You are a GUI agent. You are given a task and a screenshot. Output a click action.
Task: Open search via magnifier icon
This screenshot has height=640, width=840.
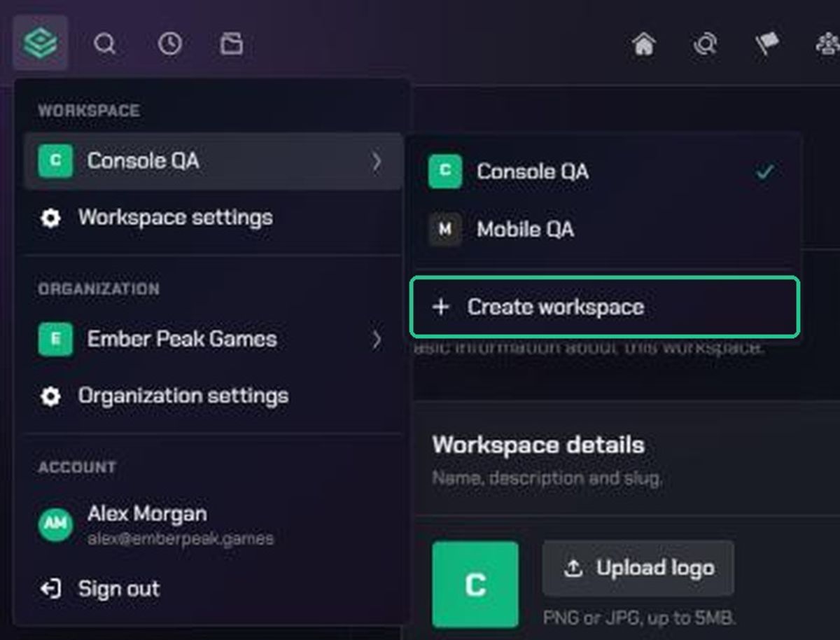tap(105, 45)
